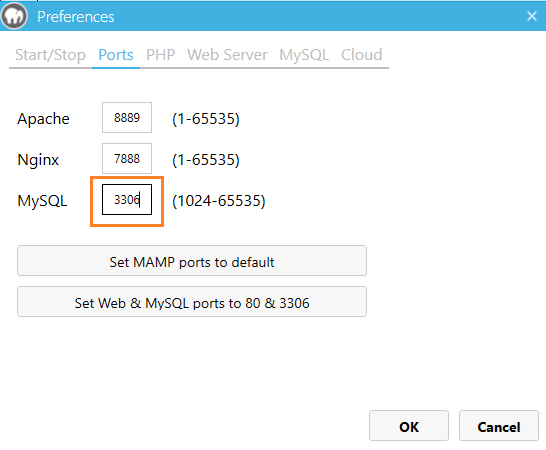Click the (1-65535) range text beside Nginx
Image resolution: width=546 pixels, height=450 pixels.
pyautogui.click(x=206, y=160)
